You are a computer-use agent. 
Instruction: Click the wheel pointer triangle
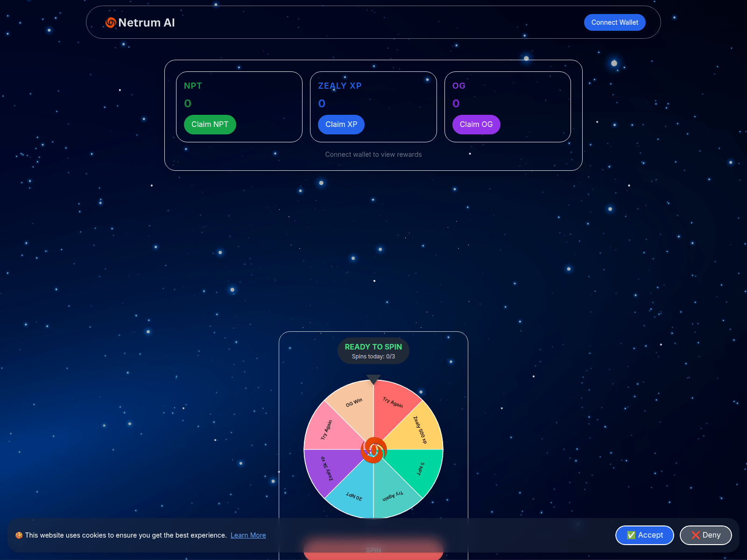(373, 379)
